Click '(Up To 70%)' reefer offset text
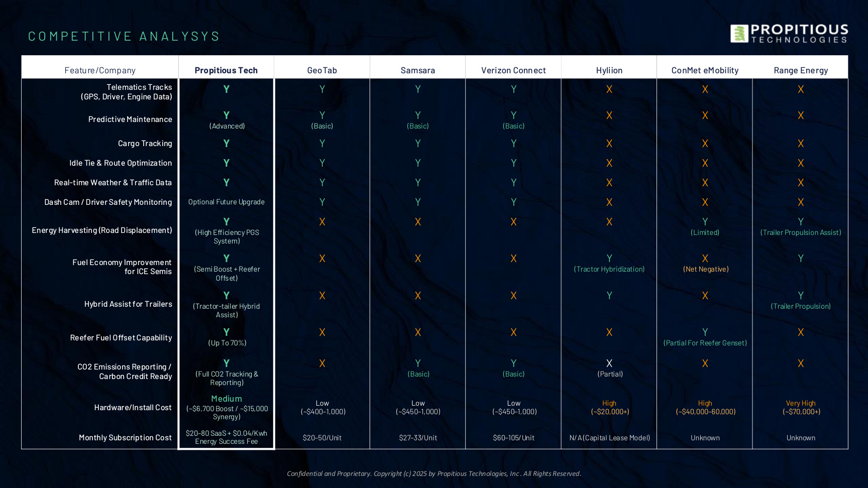Image resolution: width=868 pixels, height=488 pixels. (x=227, y=343)
